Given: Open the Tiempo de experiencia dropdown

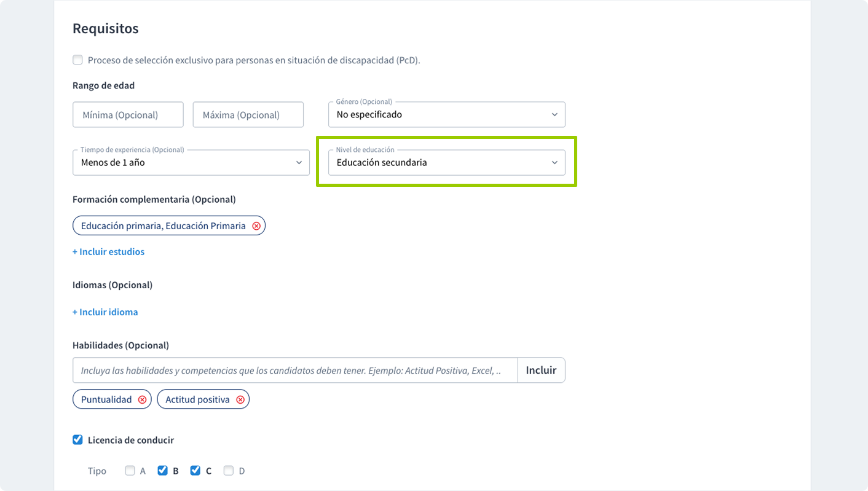Looking at the screenshot, I should 191,163.
